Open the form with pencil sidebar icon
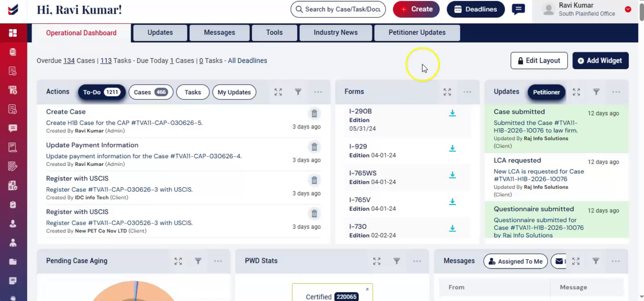The height and width of the screenshot is (301, 644). coord(13,166)
